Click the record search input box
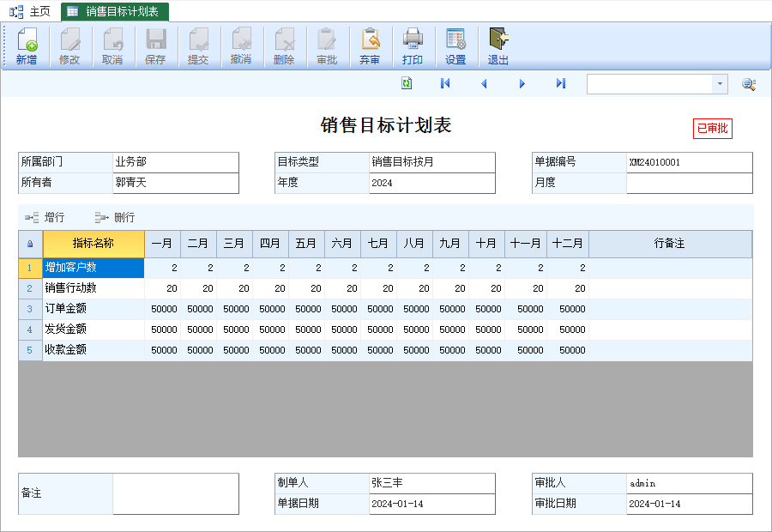This screenshot has width=772, height=532. 649,84
